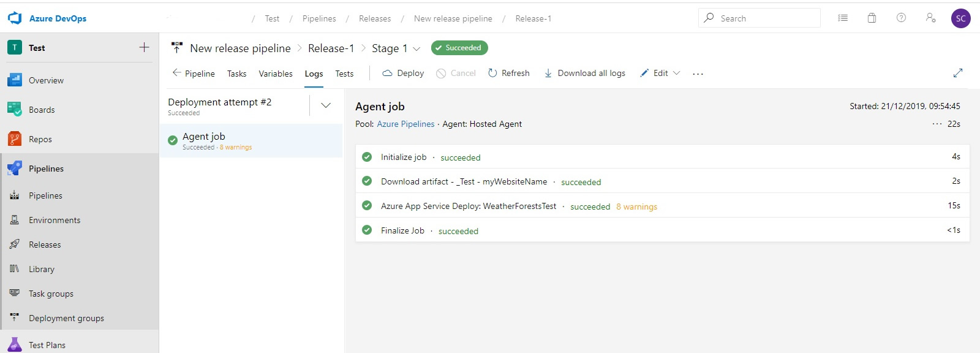The image size is (980, 353).
Task: Click the Succeeded status badge
Action: tap(459, 48)
